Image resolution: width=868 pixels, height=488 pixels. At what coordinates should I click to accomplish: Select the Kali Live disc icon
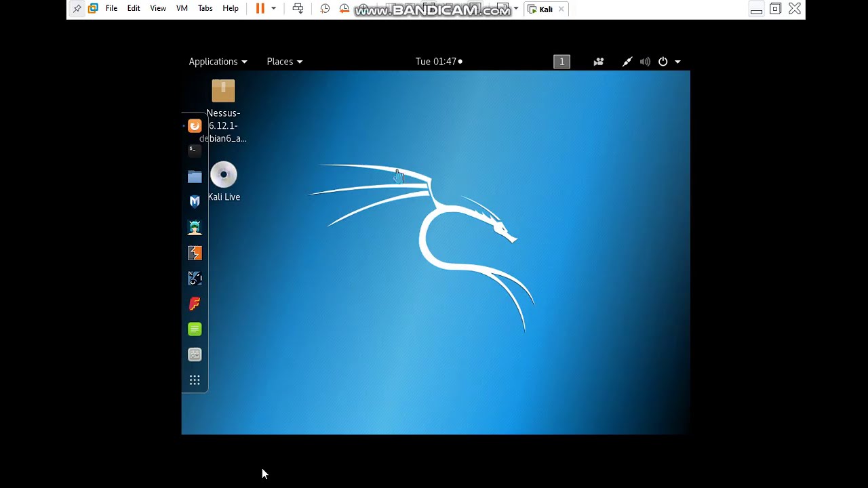click(224, 182)
